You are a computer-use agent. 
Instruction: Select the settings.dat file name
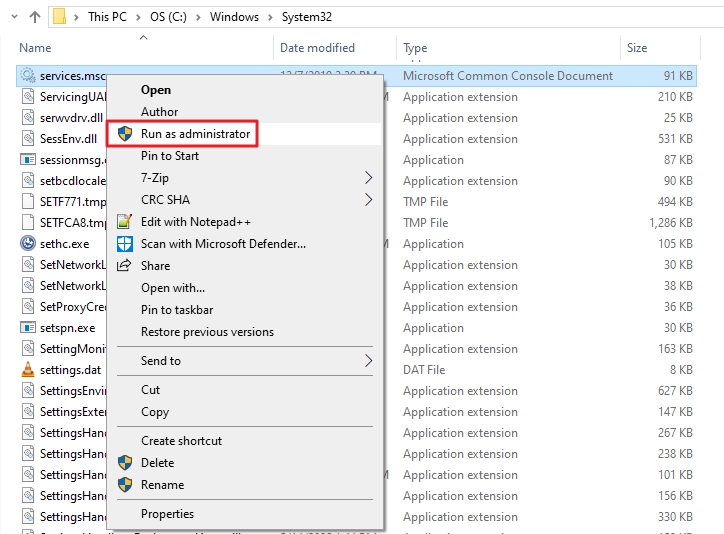click(x=70, y=370)
